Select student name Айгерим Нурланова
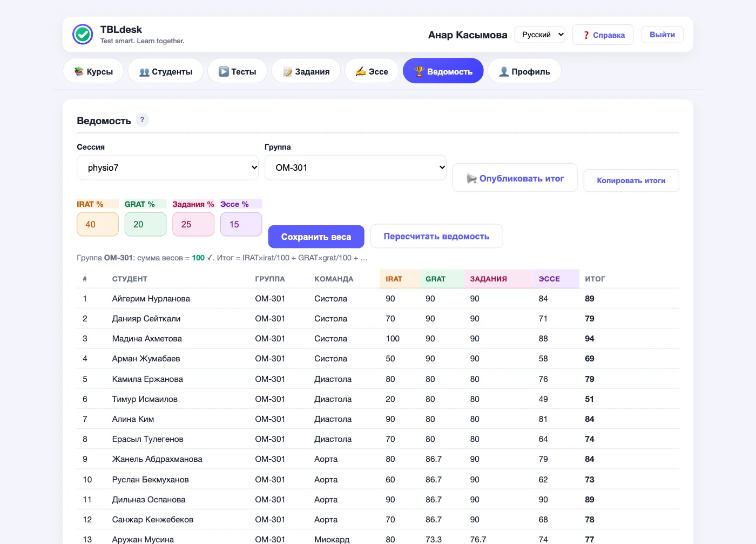This screenshot has width=756, height=544. [151, 298]
